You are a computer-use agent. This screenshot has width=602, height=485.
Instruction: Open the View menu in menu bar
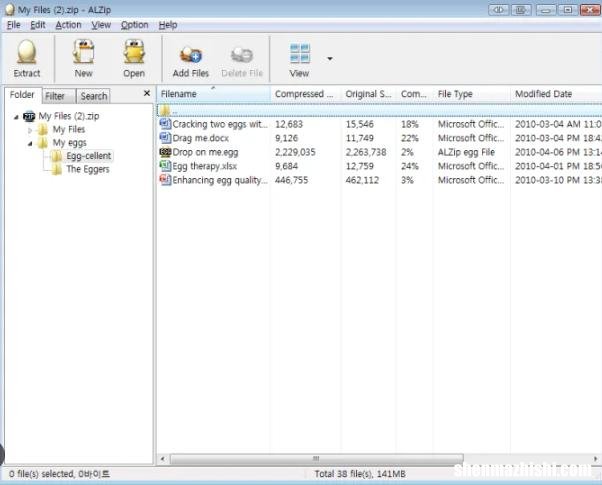101,25
